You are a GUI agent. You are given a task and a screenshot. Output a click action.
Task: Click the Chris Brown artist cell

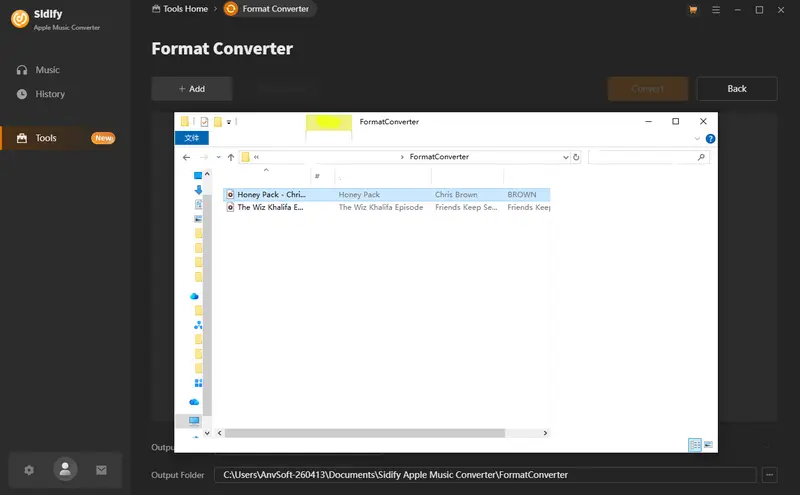coord(456,194)
